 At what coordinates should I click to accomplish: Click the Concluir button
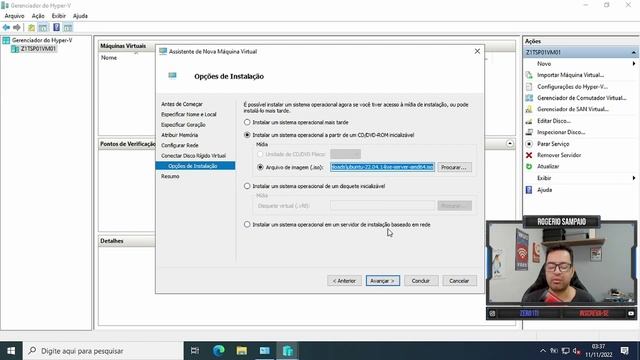(x=421, y=281)
